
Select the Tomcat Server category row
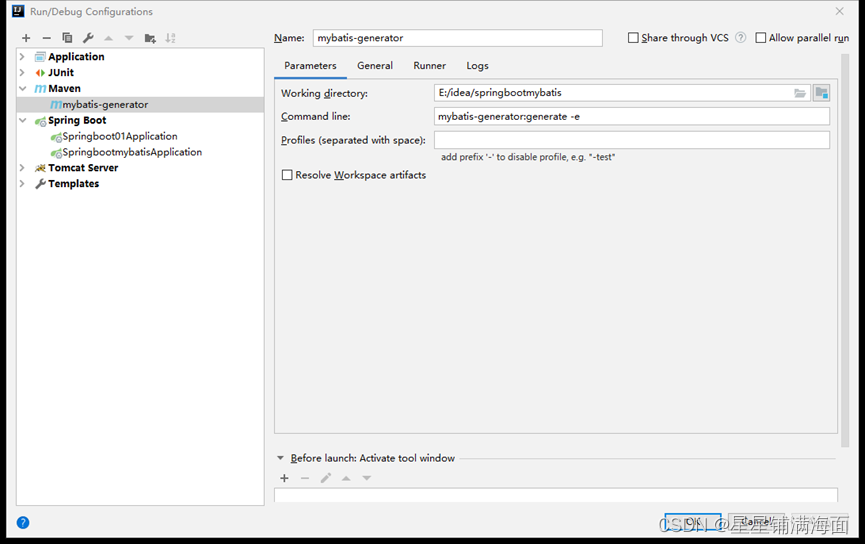140,168
